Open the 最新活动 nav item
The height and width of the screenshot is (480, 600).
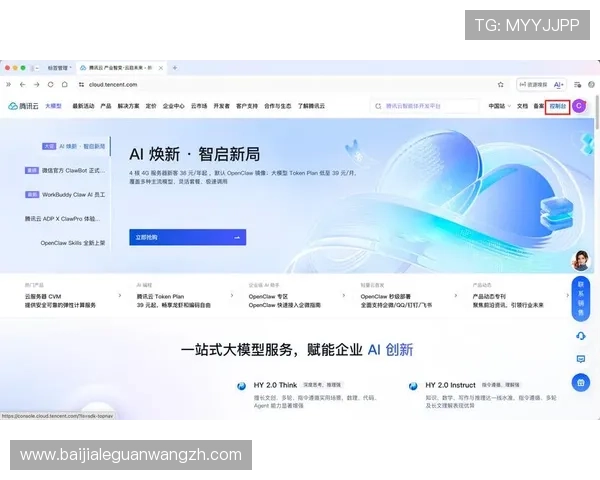[83, 106]
